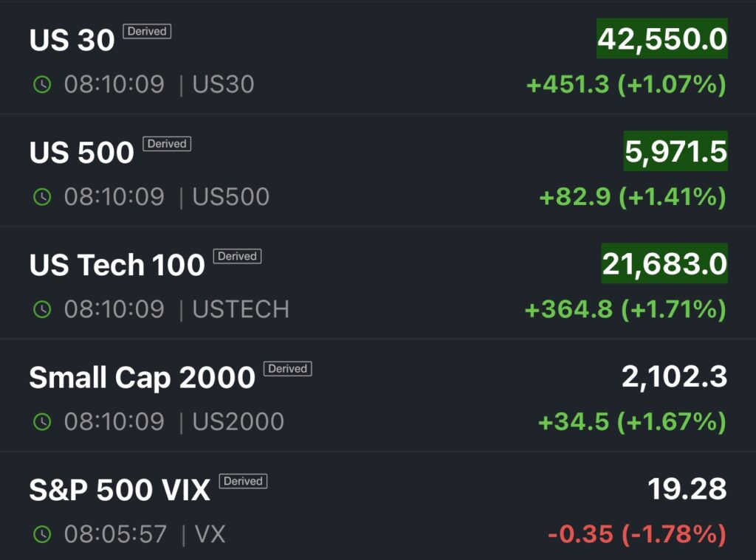Select the US 30 price 42,550.0

pyautogui.click(x=662, y=39)
